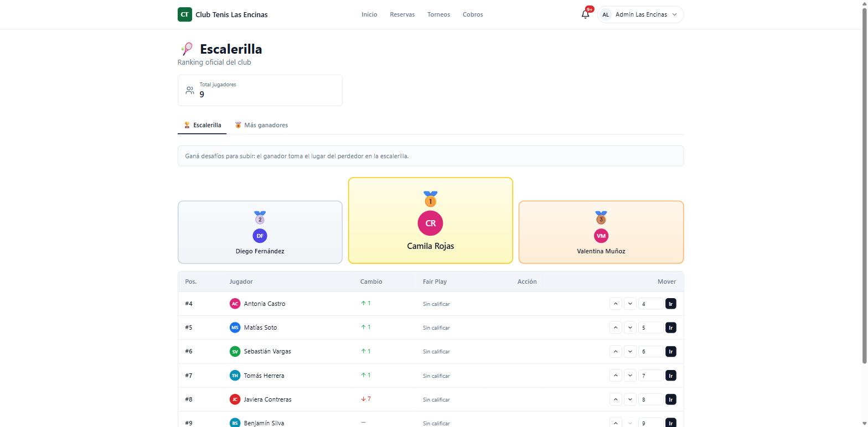Viewport: 868px width, 427px height.
Task: Click the Total jugadores stat card
Action: 260,90
